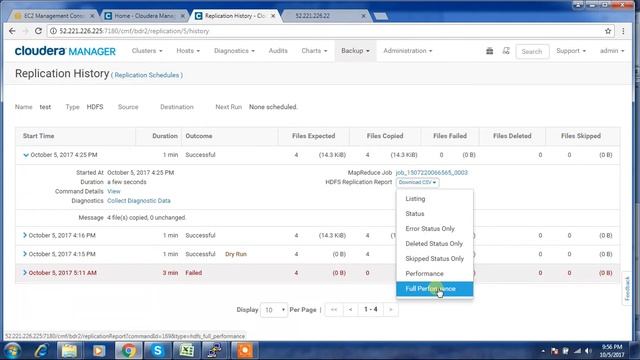Click the Search input field
Viewport: 640px width, 360px height.
[532, 51]
